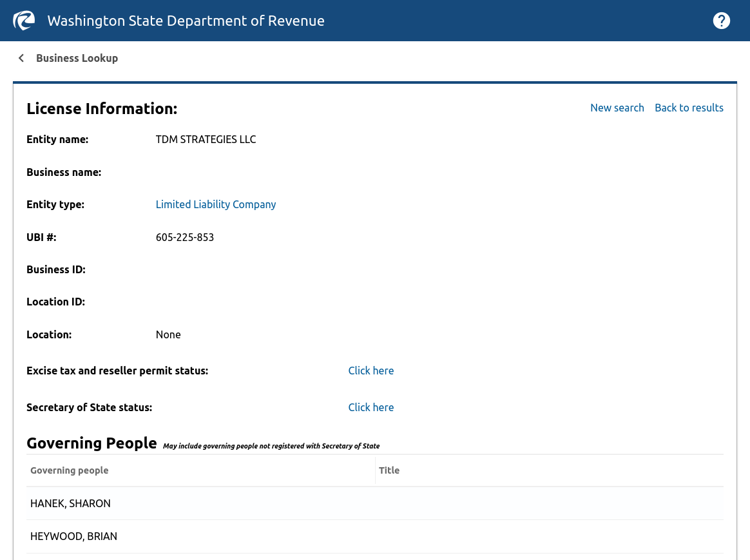Viewport: 750px width, 560px height.
Task: Click here for Excise tax and reseller permit status
Action: click(x=370, y=371)
